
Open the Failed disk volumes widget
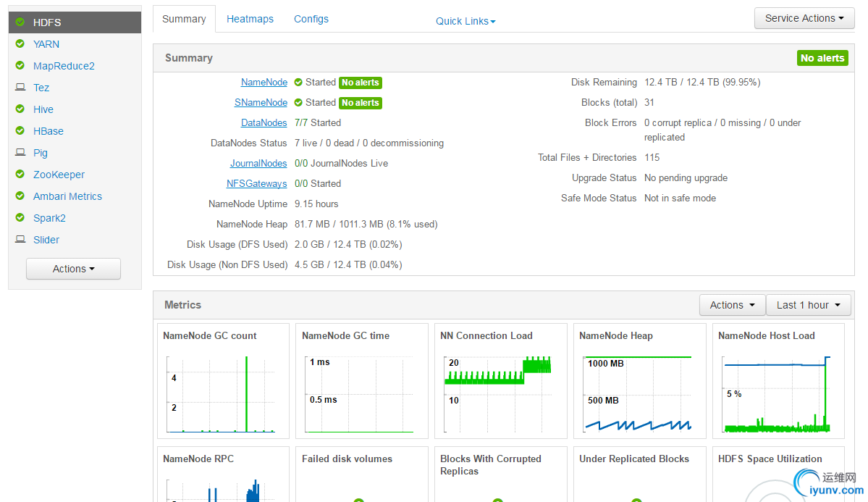pos(362,475)
